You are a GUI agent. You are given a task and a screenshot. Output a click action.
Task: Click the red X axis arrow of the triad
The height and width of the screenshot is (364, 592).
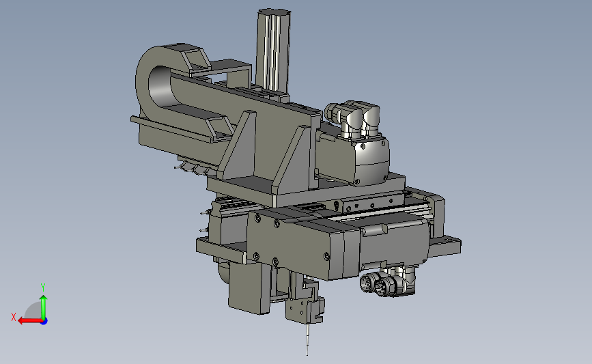pyautogui.click(x=29, y=321)
